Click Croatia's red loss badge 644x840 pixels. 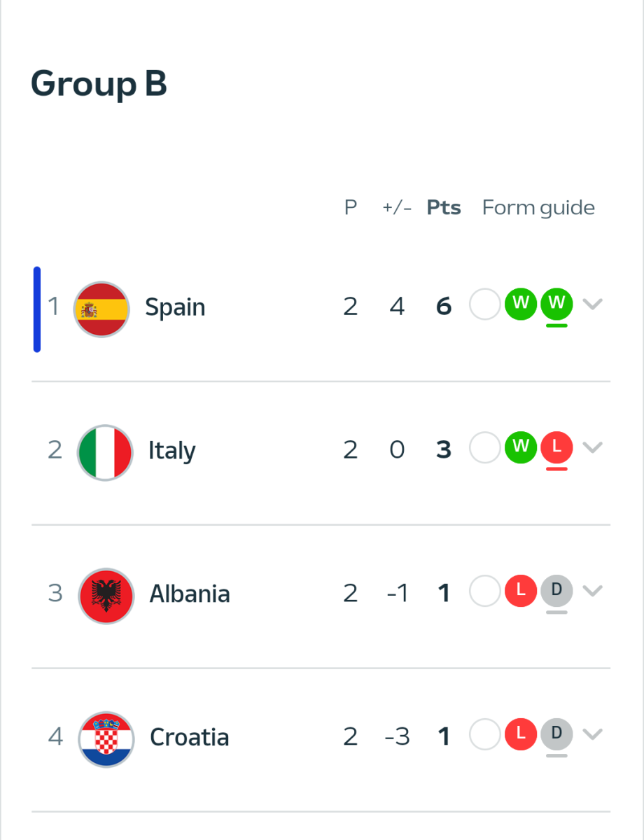click(x=521, y=734)
